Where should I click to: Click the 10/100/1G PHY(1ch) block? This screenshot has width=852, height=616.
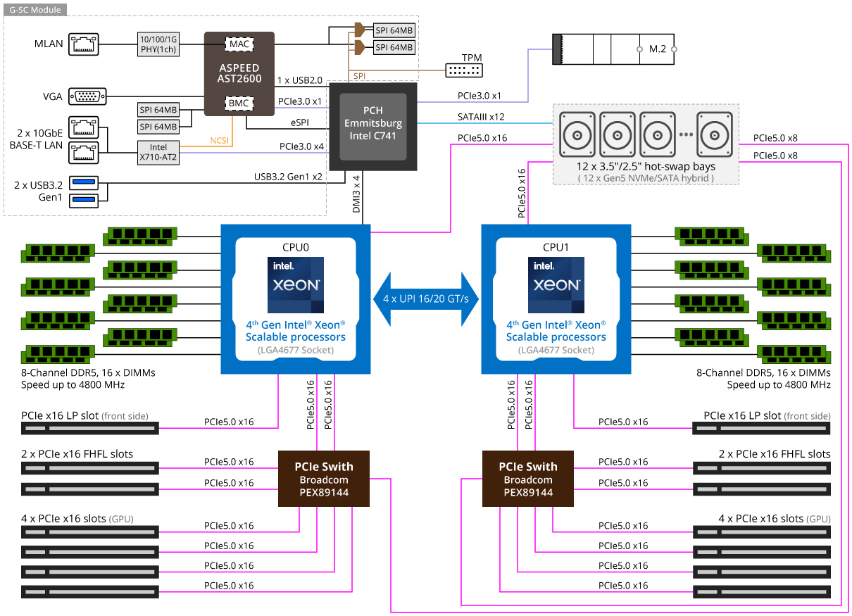coord(158,44)
